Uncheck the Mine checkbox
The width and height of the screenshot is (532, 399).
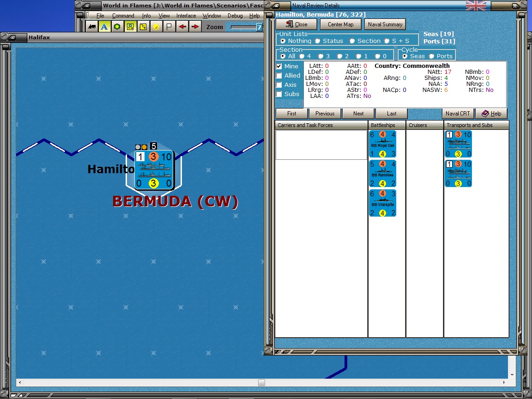coord(279,66)
